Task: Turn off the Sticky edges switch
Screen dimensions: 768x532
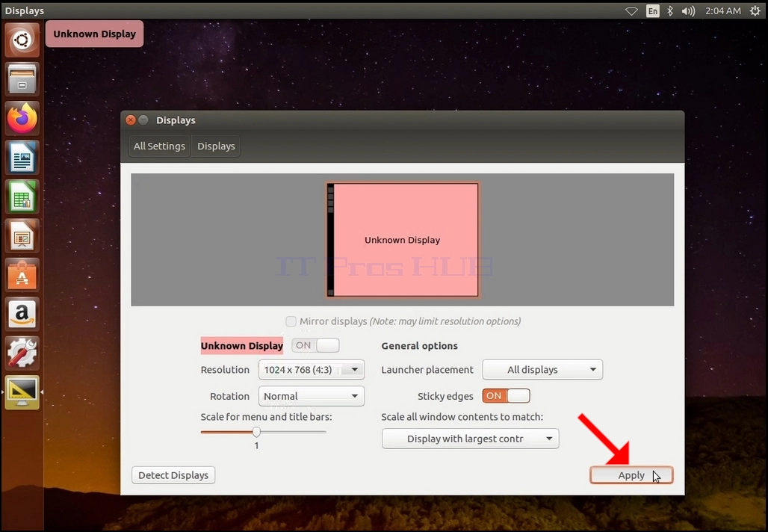Action: pyautogui.click(x=506, y=396)
